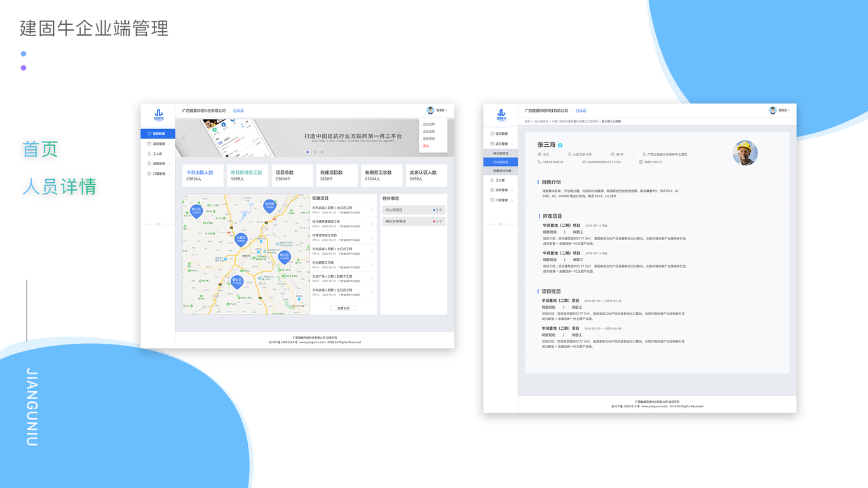The height and width of the screenshot is (488, 868).
Task: Open the 在册劳工总数 stat card
Action: pyautogui.click(x=381, y=175)
